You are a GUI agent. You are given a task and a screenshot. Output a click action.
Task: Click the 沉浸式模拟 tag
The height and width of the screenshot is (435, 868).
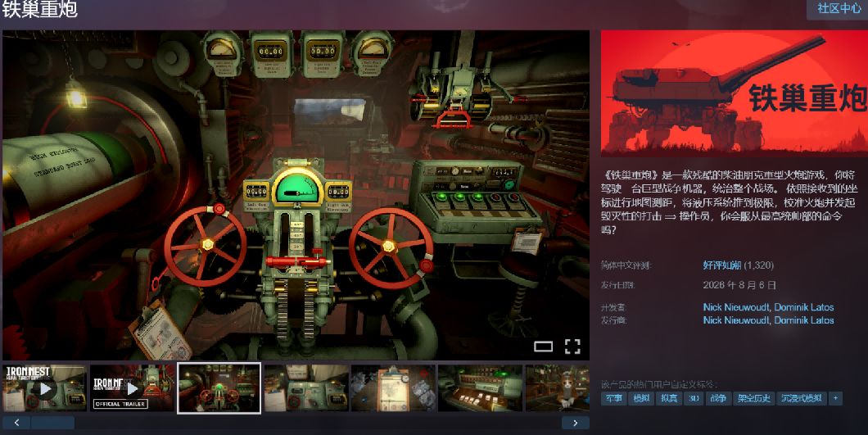point(802,398)
